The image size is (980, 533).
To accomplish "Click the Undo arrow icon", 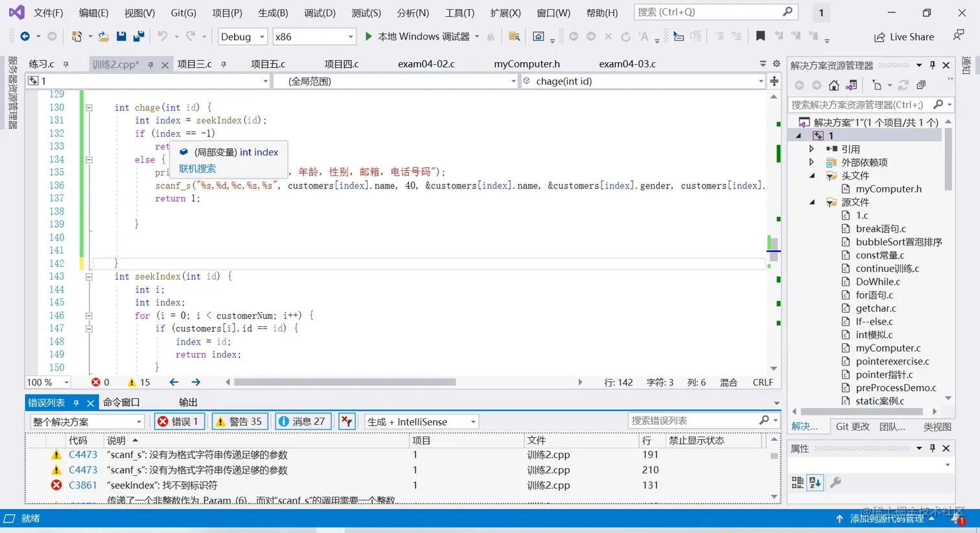I will point(163,37).
